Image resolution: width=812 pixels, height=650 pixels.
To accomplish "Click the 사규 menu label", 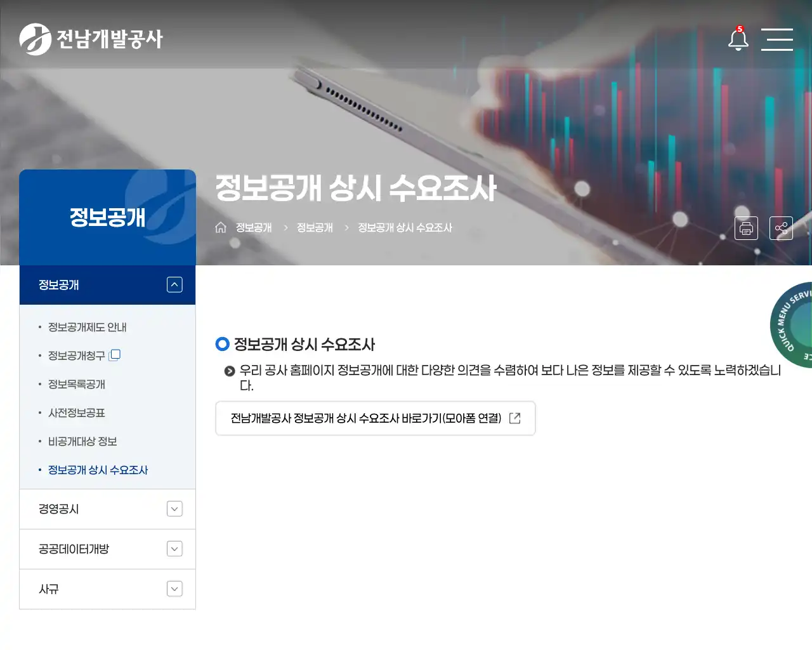I will pyautogui.click(x=49, y=589).
